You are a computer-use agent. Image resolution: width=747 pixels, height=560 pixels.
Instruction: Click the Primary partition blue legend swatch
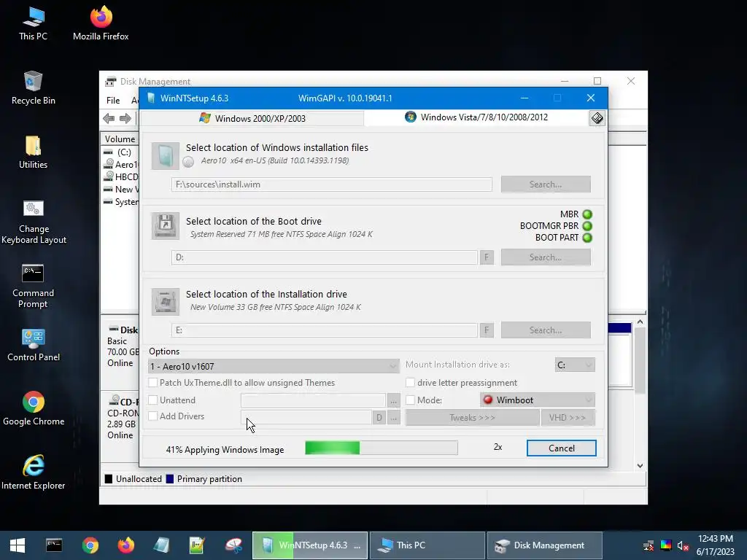click(169, 479)
